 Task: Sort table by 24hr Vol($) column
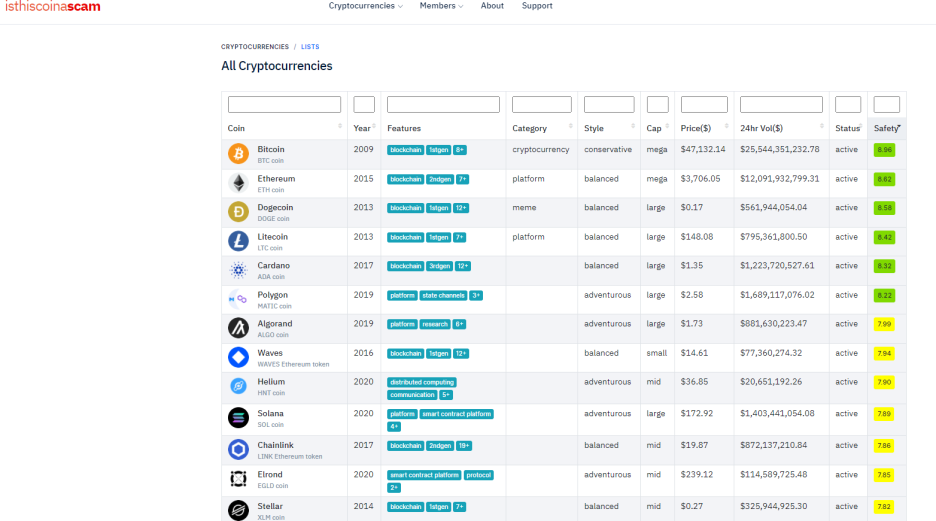coord(781,128)
